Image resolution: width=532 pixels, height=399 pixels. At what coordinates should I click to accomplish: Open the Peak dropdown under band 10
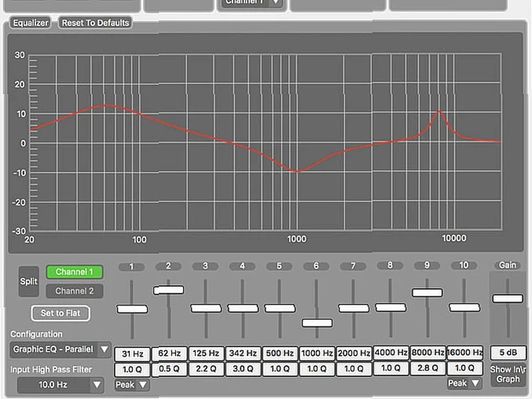[x=464, y=383]
